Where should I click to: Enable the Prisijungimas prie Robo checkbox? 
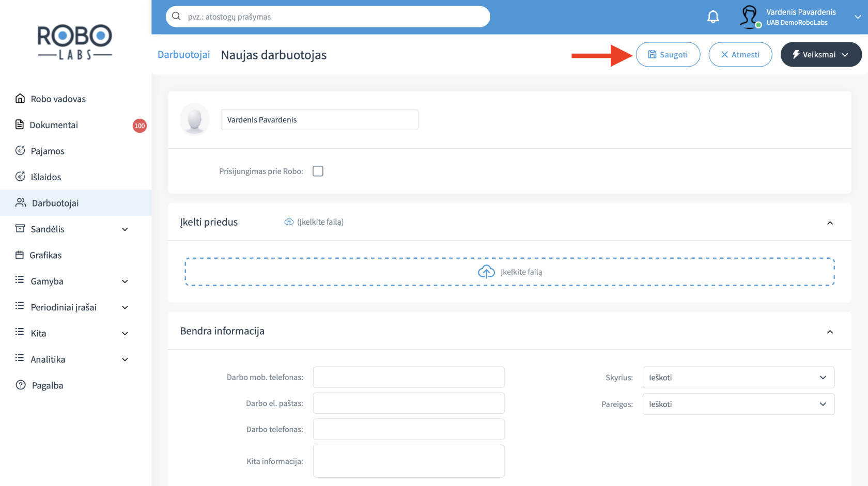[318, 171]
